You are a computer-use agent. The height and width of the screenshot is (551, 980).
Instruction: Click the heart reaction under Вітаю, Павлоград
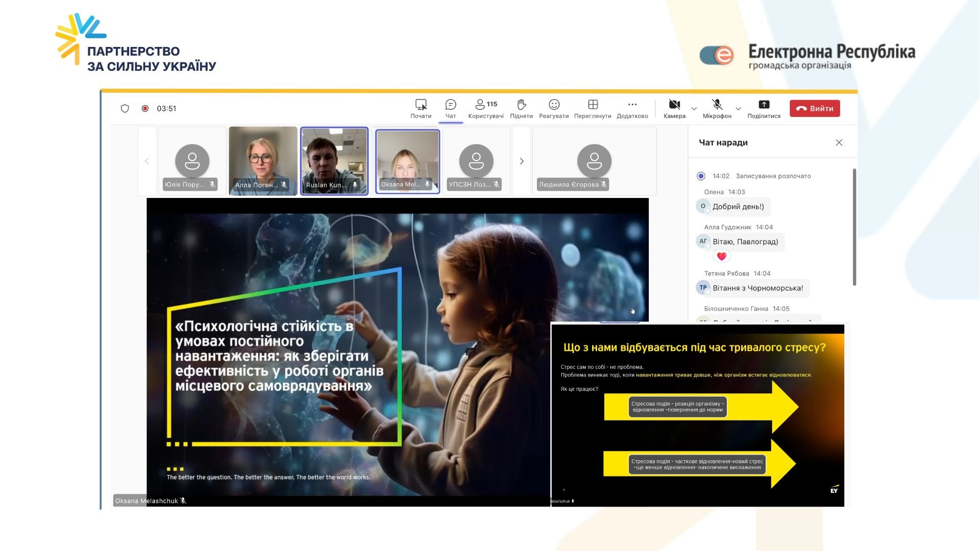point(721,256)
